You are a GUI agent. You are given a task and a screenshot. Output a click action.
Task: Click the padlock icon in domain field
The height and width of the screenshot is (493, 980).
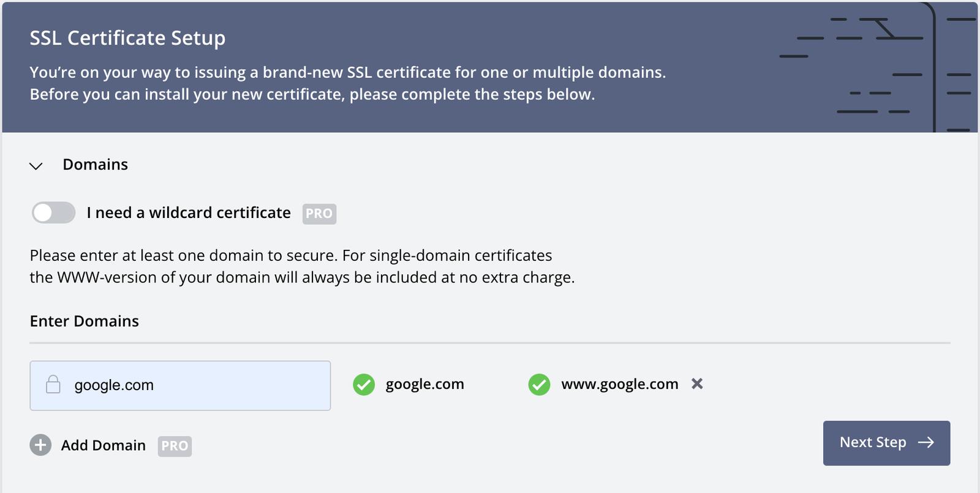pos(53,385)
